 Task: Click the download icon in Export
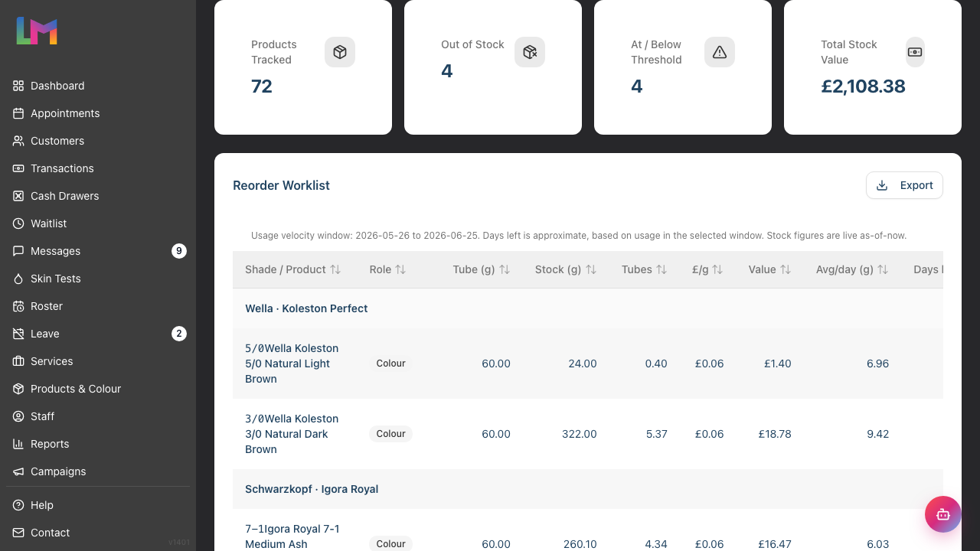882,185
